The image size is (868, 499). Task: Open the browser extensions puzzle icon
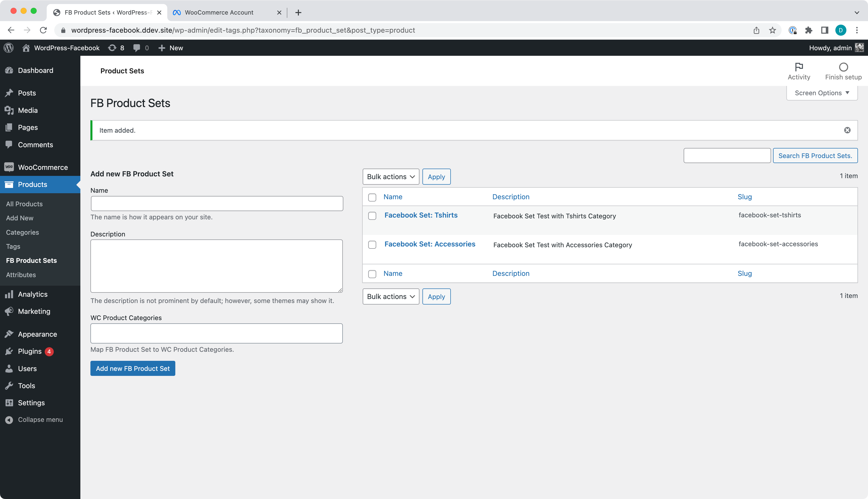pyautogui.click(x=809, y=30)
